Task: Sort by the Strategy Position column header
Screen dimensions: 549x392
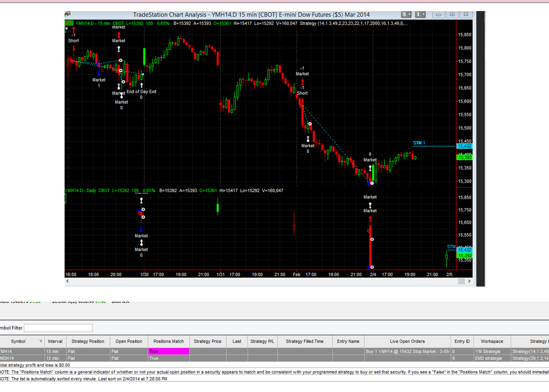Action: [88, 342]
